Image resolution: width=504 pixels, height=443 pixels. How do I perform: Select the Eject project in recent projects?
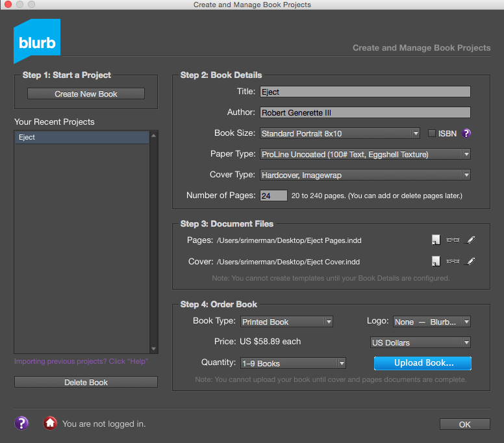click(x=82, y=137)
